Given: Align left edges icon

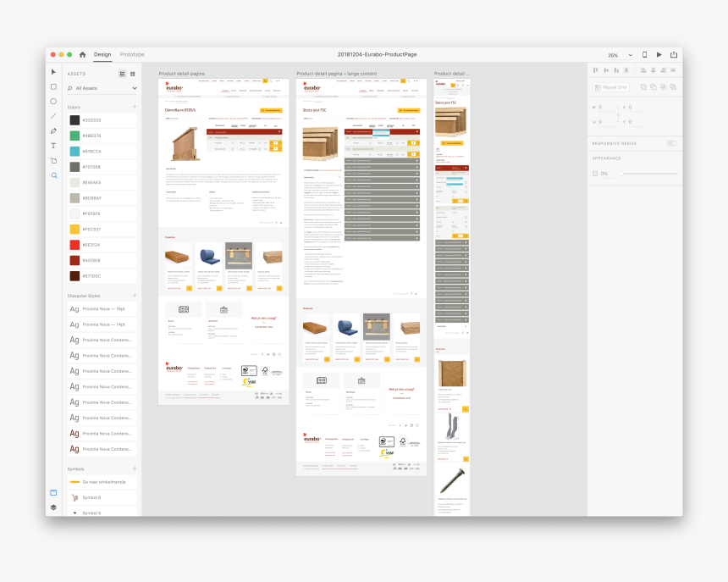Looking at the screenshot, I should click(643, 70).
